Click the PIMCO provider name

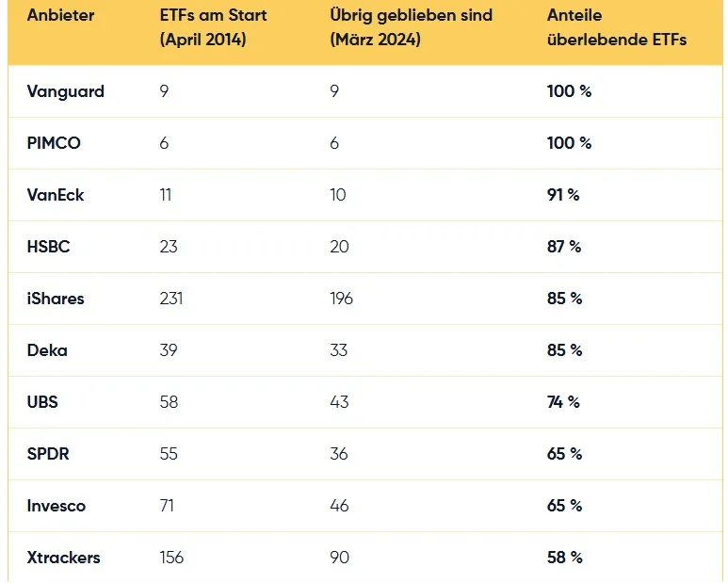(x=54, y=143)
